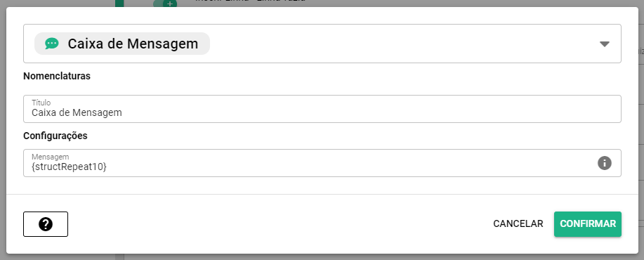
Task: Click the Caixa de Mensagem text in Título
Action: 77,112
